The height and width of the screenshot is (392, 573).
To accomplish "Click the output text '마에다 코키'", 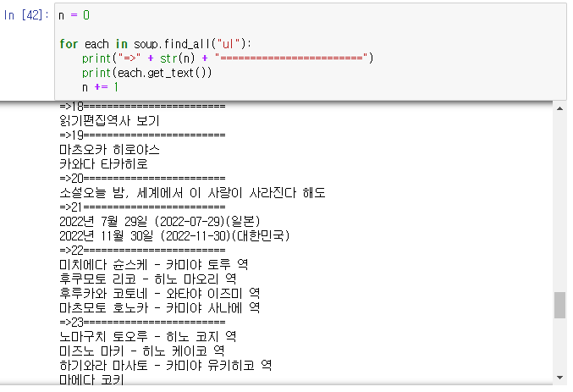I will tap(91, 379).
